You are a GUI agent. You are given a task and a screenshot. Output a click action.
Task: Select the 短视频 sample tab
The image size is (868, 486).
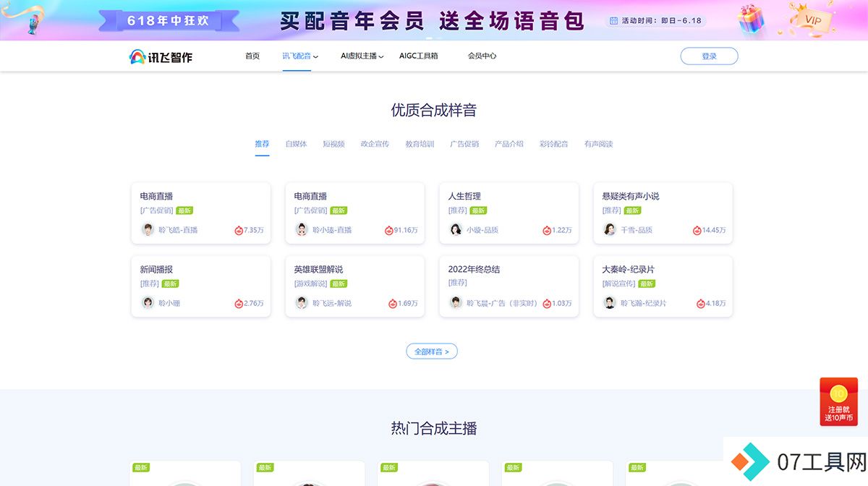click(333, 144)
